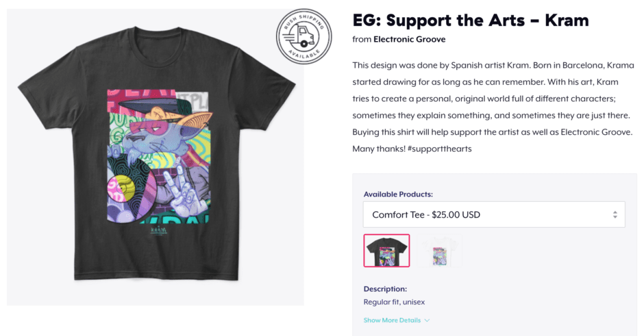Click the Kram signature logo under artwork
This screenshot has height=336, width=644.
(158, 231)
